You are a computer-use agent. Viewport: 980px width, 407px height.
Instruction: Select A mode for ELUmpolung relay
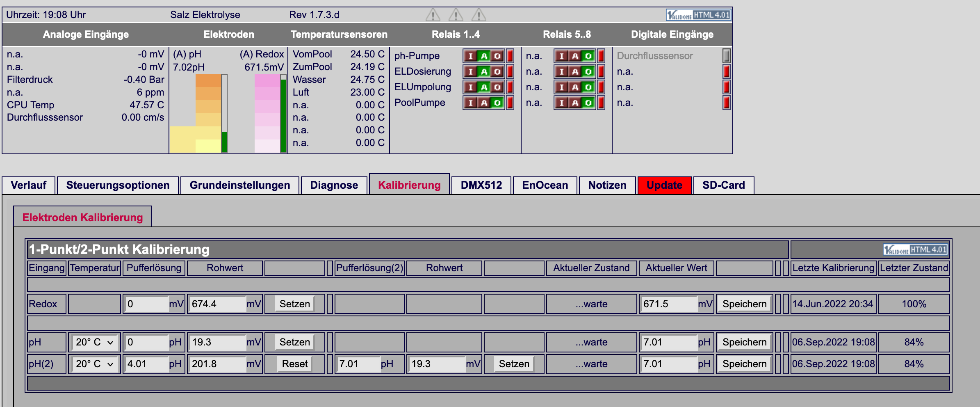pos(484,87)
